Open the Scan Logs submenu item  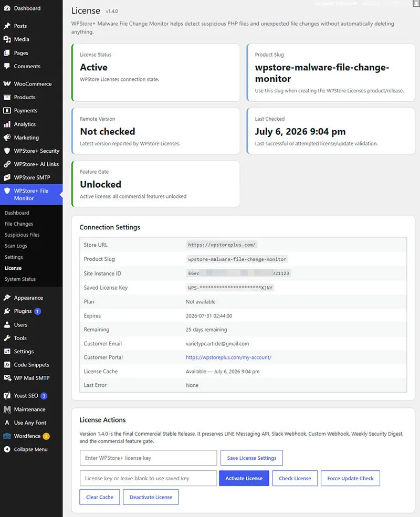[x=16, y=246]
